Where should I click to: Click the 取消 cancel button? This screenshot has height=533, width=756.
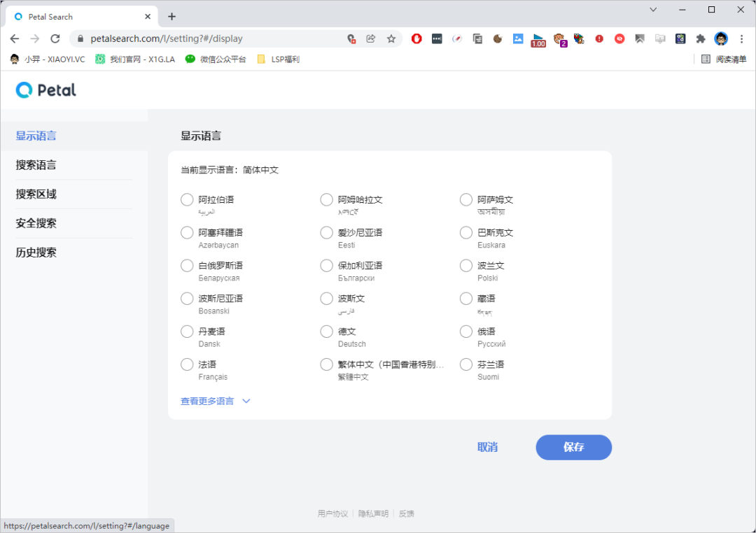click(487, 447)
